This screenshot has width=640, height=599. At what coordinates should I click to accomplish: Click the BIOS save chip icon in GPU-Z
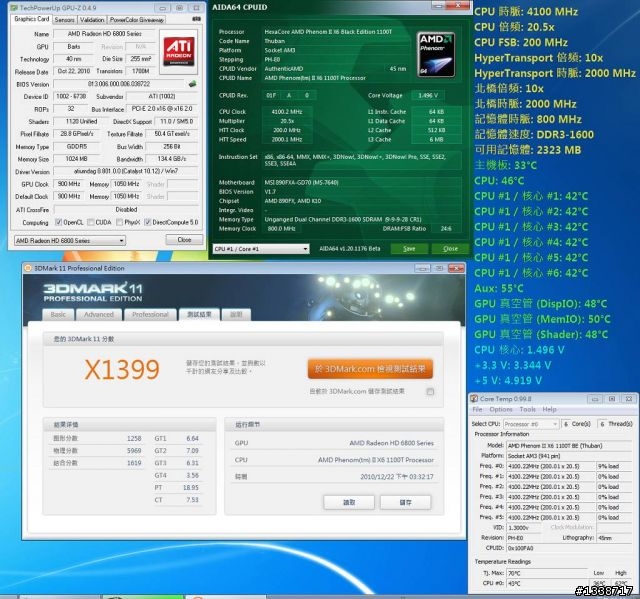[192, 84]
